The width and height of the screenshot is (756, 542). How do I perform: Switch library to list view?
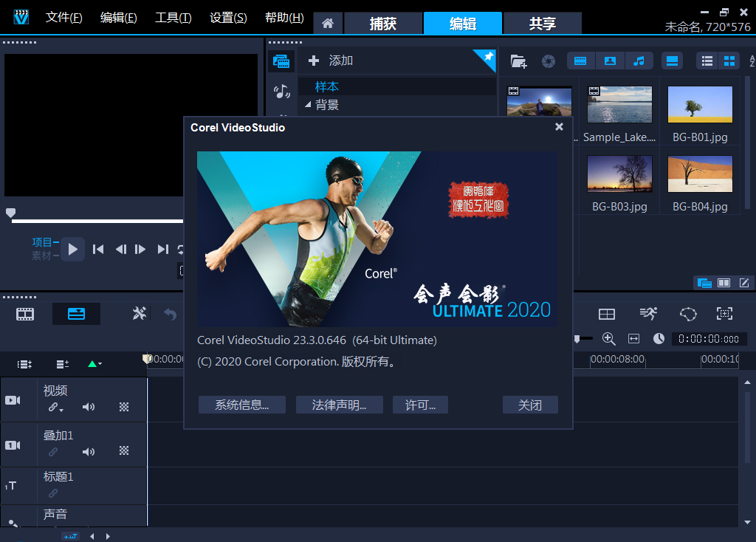[x=707, y=61]
